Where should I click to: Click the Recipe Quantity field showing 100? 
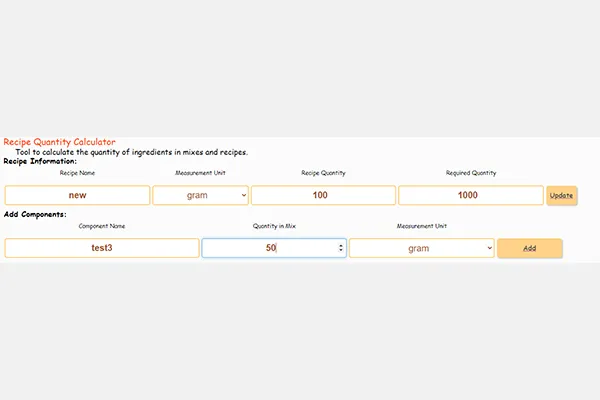(321, 195)
